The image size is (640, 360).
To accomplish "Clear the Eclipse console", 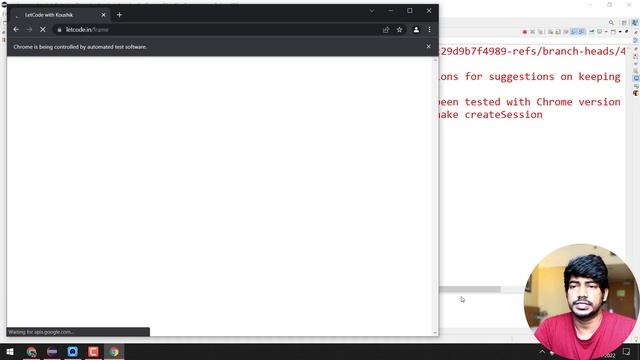I will (550, 31).
